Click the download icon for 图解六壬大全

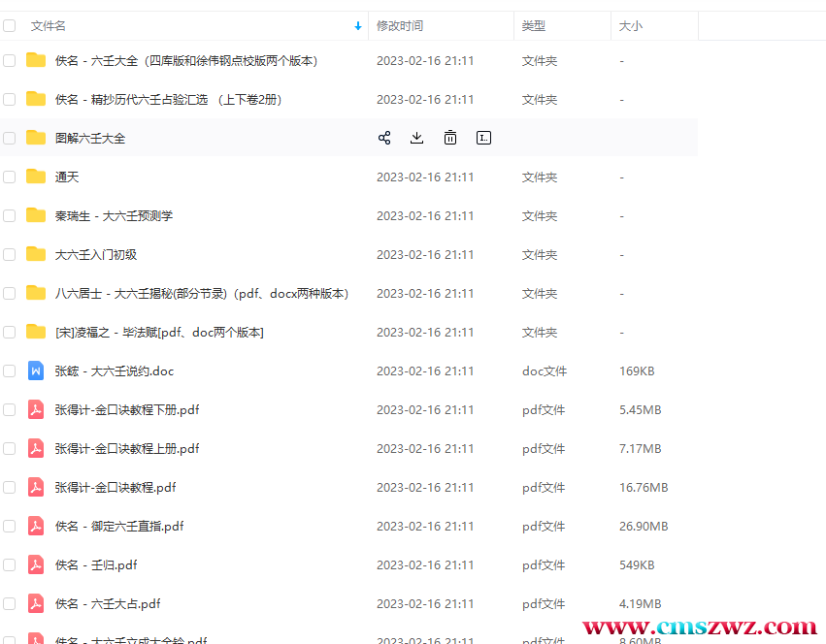[x=417, y=138]
